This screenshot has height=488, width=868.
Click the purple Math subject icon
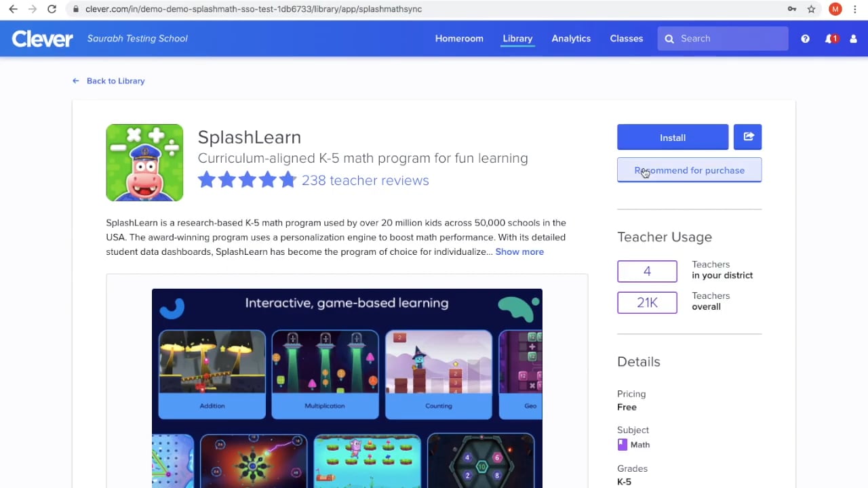coord(623,445)
